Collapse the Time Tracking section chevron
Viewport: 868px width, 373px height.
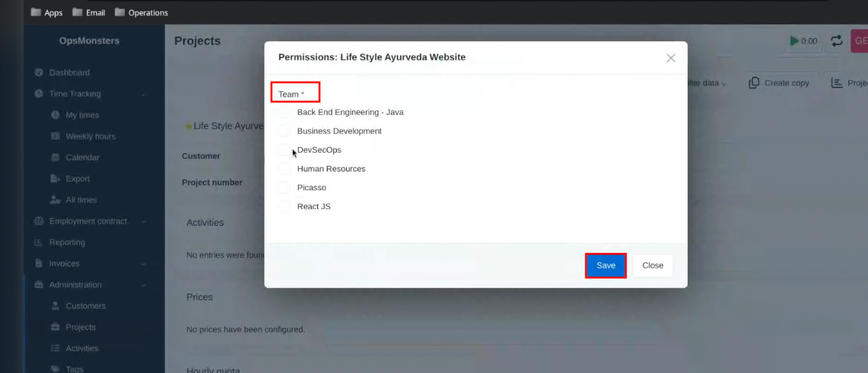pos(144,94)
